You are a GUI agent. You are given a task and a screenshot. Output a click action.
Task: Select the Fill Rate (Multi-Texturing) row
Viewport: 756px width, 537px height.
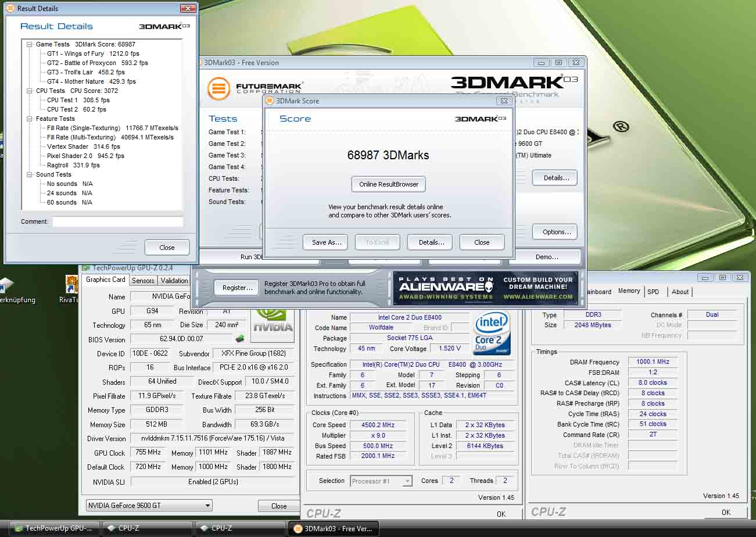110,137
